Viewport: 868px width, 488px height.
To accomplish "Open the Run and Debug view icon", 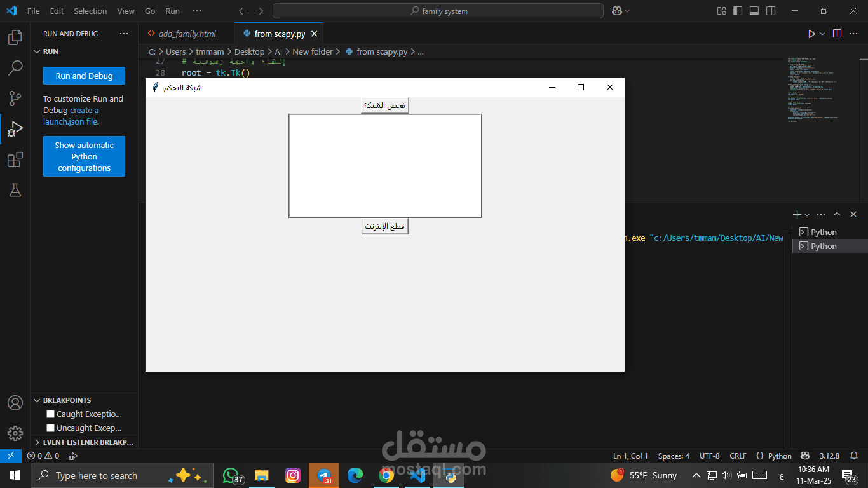I will [x=15, y=129].
